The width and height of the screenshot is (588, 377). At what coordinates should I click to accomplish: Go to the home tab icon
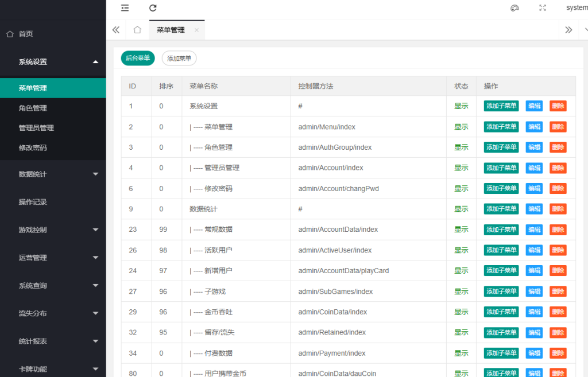coord(137,30)
